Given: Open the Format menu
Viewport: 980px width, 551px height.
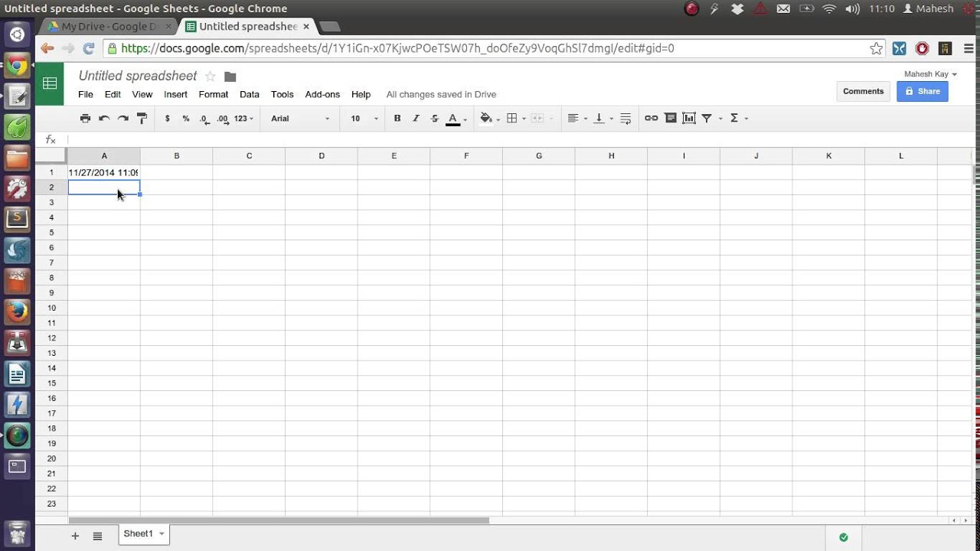Looking at the screenshot, I should click(x=214, y=95).
